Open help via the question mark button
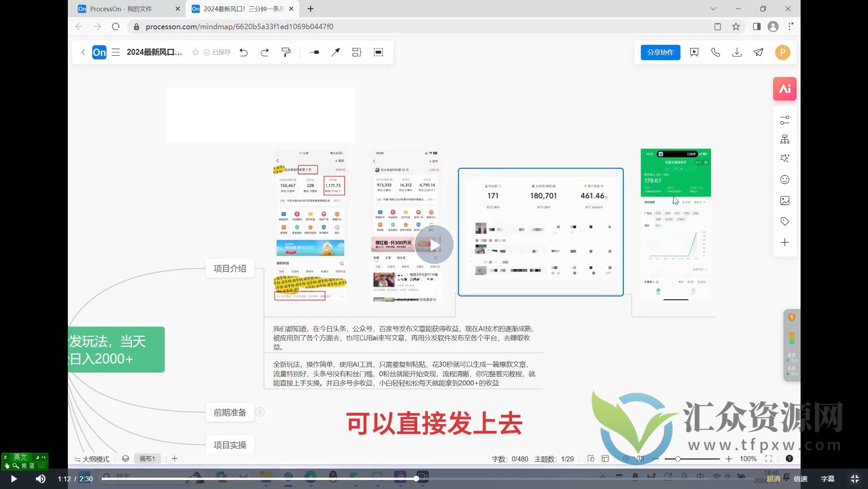868x489 pixels. (789, 459)
